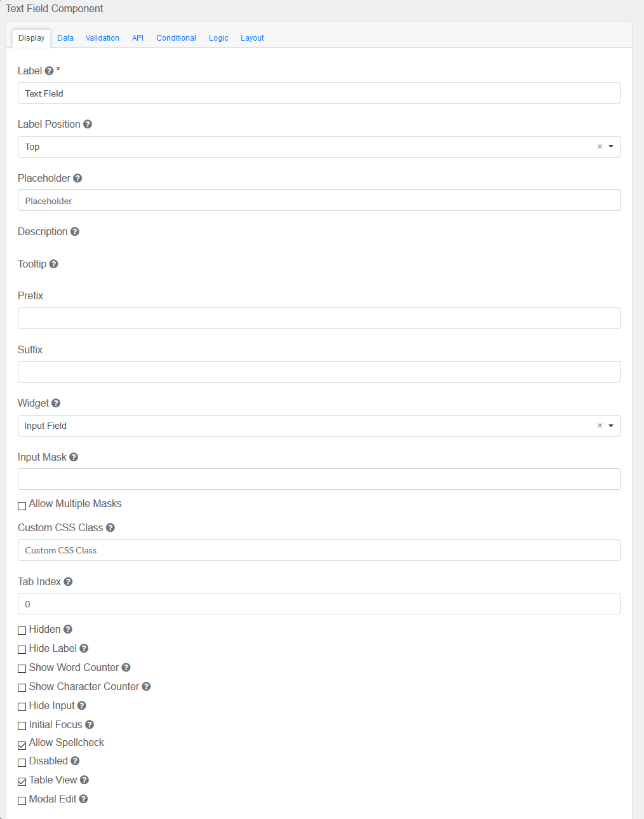Open the Conditional tab
This screenshot has height=819, width=644.
click(176, 38)
